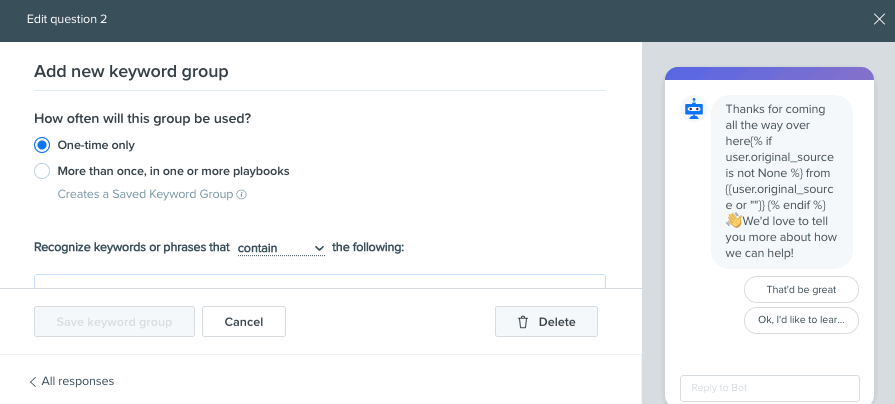The height and width of the screenshot is (404, 895).
Task: Click the bot greeting message bubble
Action: pos(782,181)
